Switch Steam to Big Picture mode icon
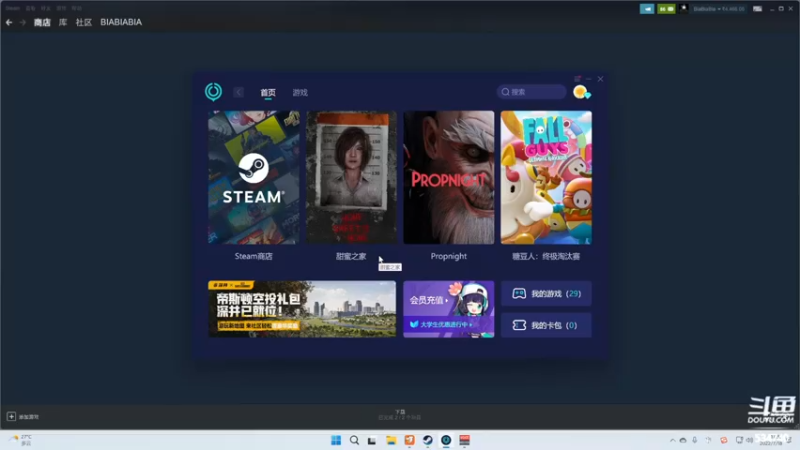 point(758,9)
